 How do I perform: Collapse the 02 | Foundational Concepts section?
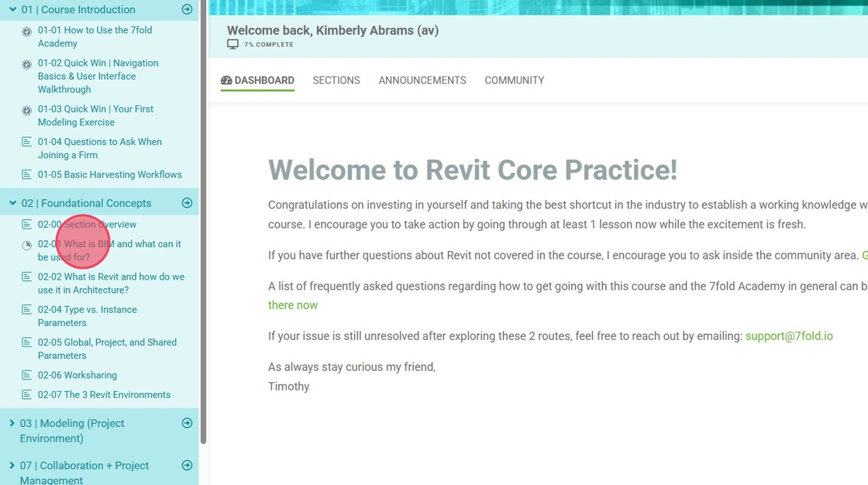point(12,203)
